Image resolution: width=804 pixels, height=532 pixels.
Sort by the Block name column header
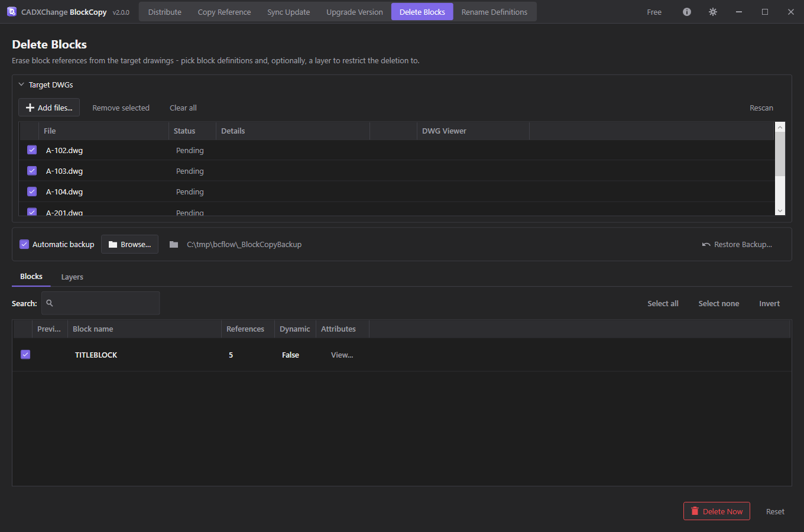[144, 329]
